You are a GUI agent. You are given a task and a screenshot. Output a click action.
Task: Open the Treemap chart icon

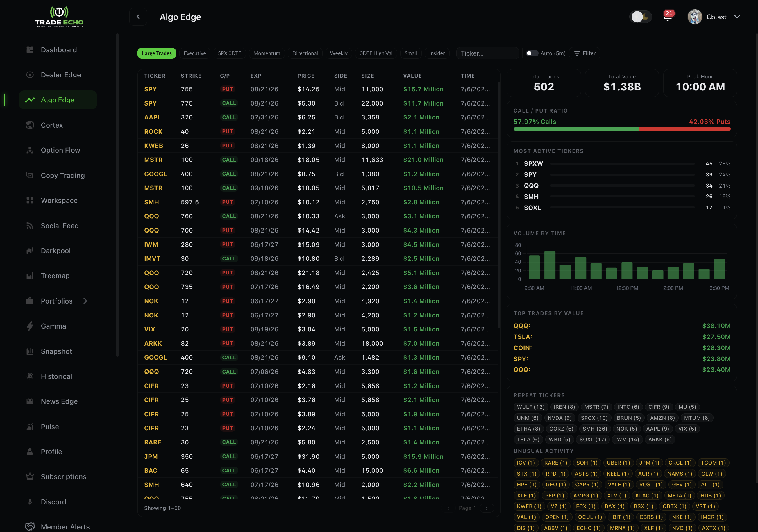click(x=30, y=276)
